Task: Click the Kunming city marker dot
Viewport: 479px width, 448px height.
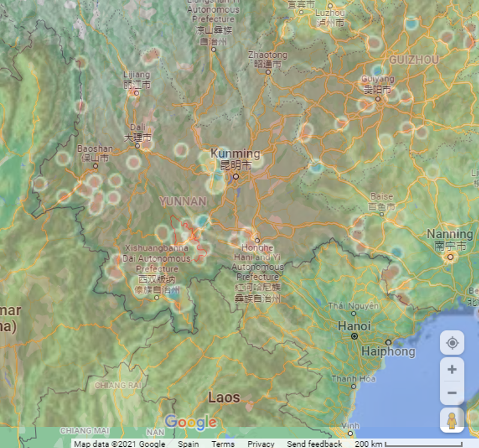Action: coord(236,177)
